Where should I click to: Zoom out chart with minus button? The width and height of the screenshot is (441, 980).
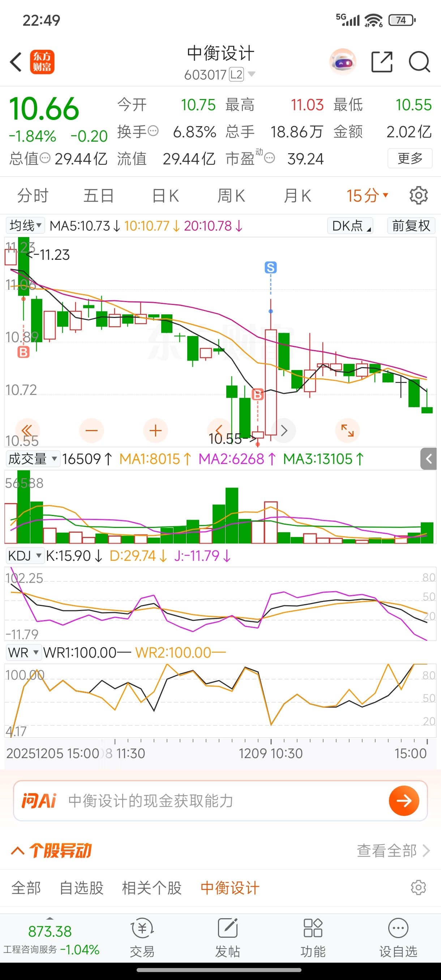tap(91, 431)
